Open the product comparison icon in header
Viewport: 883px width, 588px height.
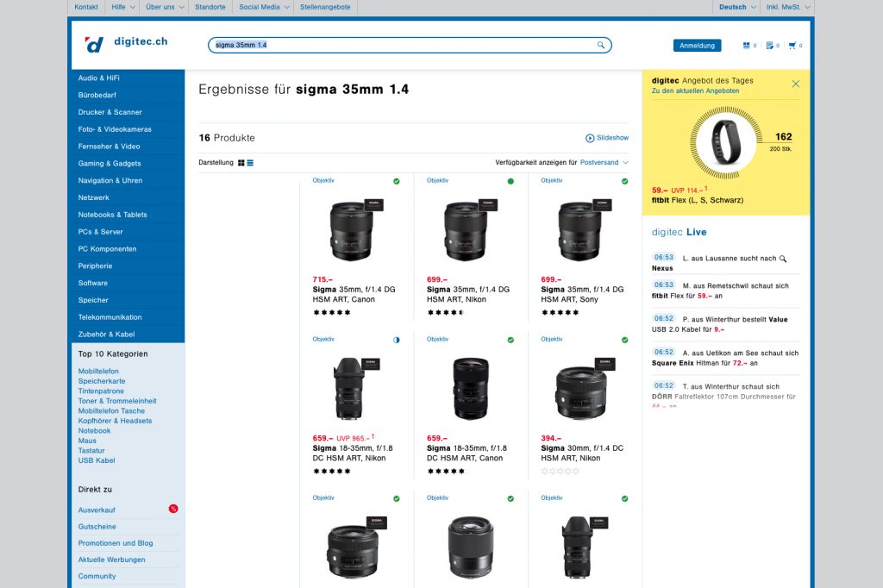tap(746, 46)
